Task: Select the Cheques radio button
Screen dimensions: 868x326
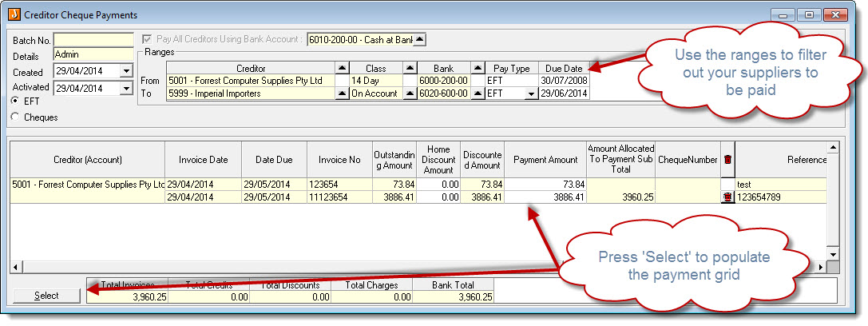Action: click(14, 117)
